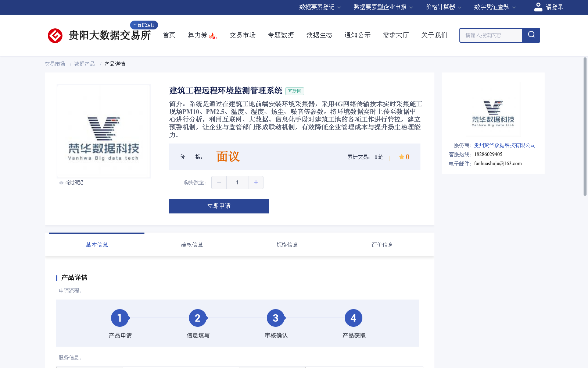Click step 4 circle 产品获取
The width and height of the screenshot is (588, 368).
(x=354, y=318)
